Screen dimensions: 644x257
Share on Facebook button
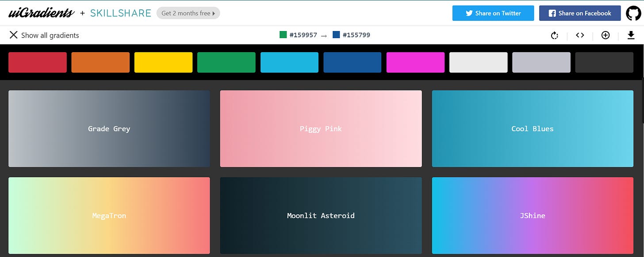click(x=580, y=13)
